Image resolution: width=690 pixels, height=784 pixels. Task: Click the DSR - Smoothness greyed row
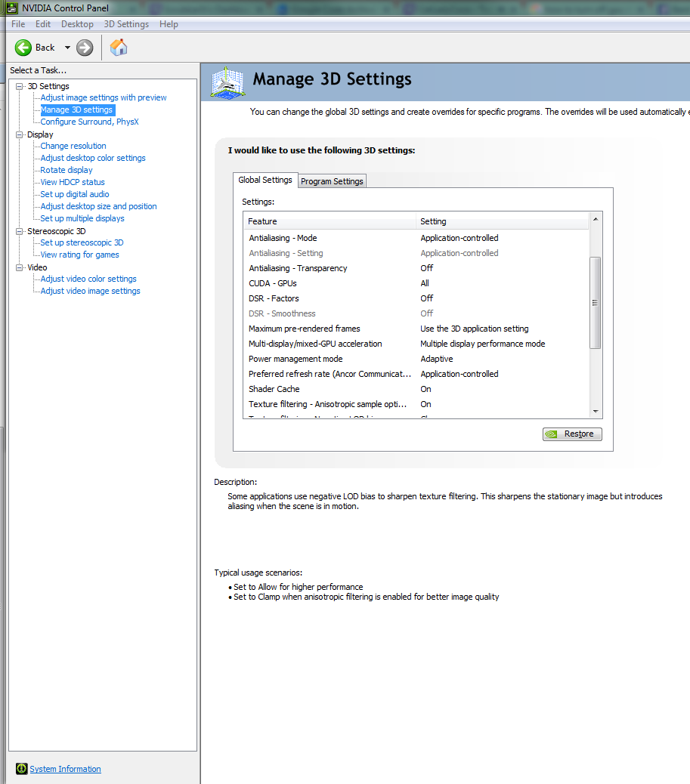(x=417, y=313)
